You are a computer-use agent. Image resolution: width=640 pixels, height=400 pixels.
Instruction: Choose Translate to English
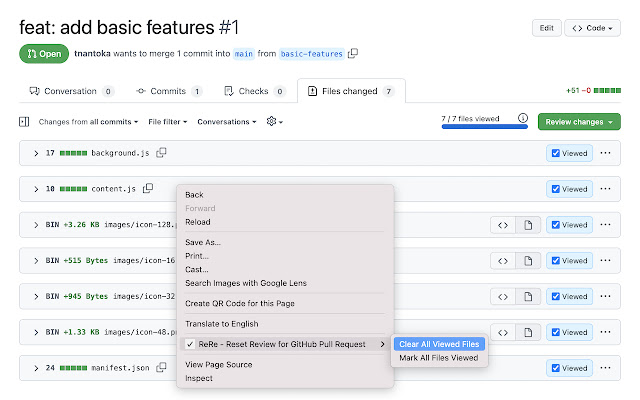[222, 324]
